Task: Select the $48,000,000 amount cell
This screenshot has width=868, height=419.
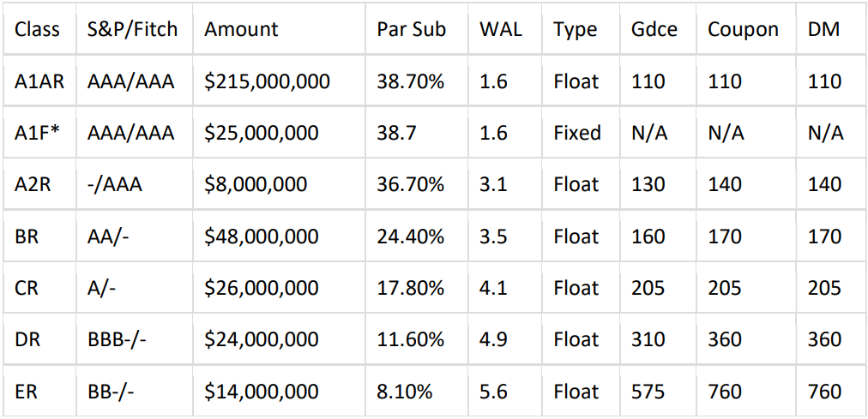Action: (x=261, y=236)
